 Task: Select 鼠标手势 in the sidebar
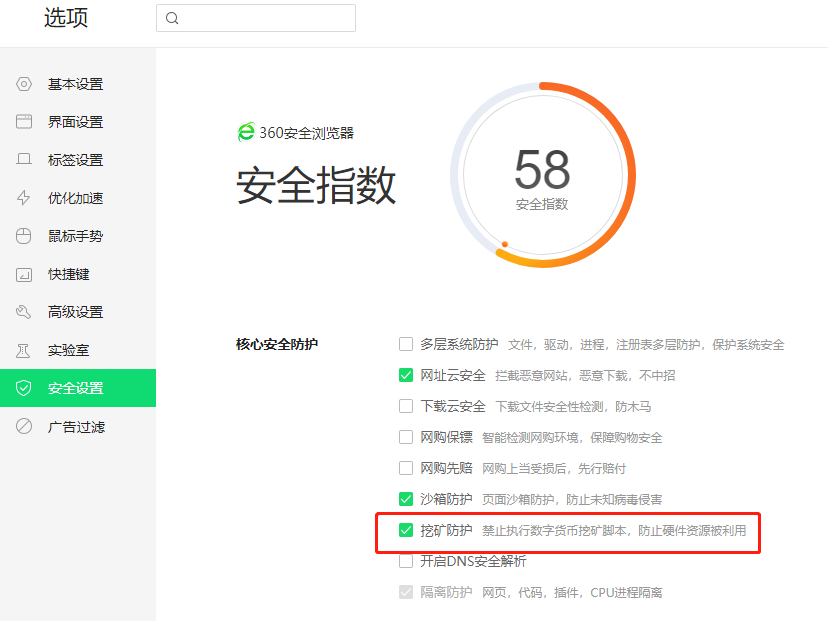coord(78,236)
